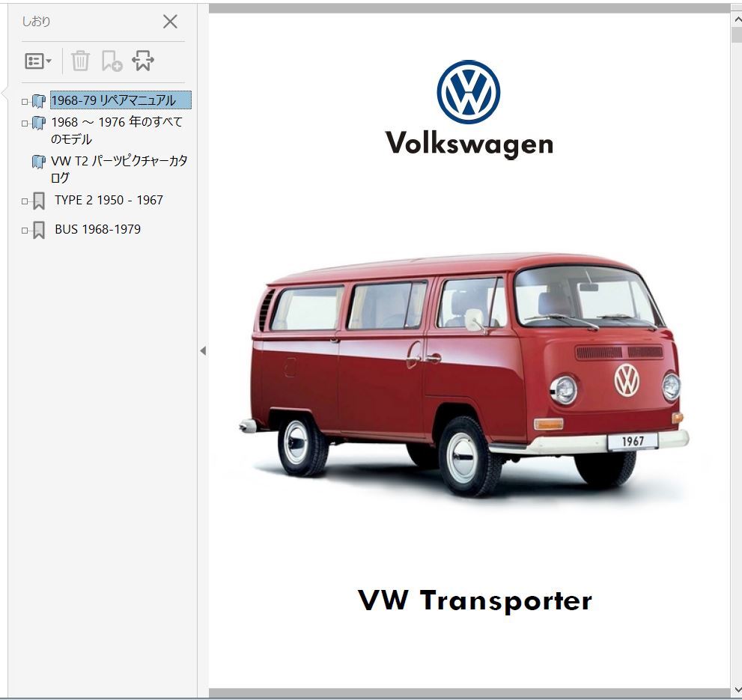Click the vertical scrollbar up arrow

[x=738, y=20]
